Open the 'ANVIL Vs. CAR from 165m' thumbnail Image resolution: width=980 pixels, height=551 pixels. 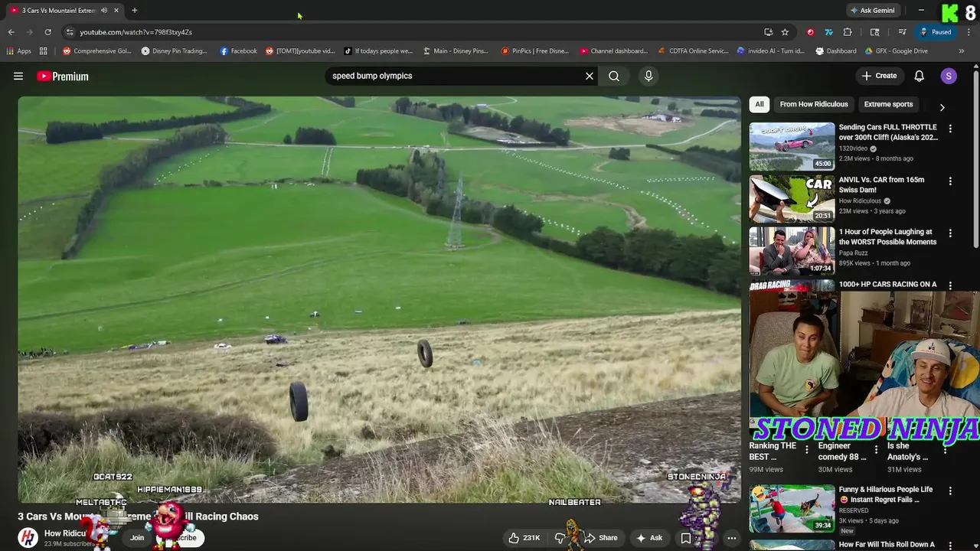coord(792,198)
